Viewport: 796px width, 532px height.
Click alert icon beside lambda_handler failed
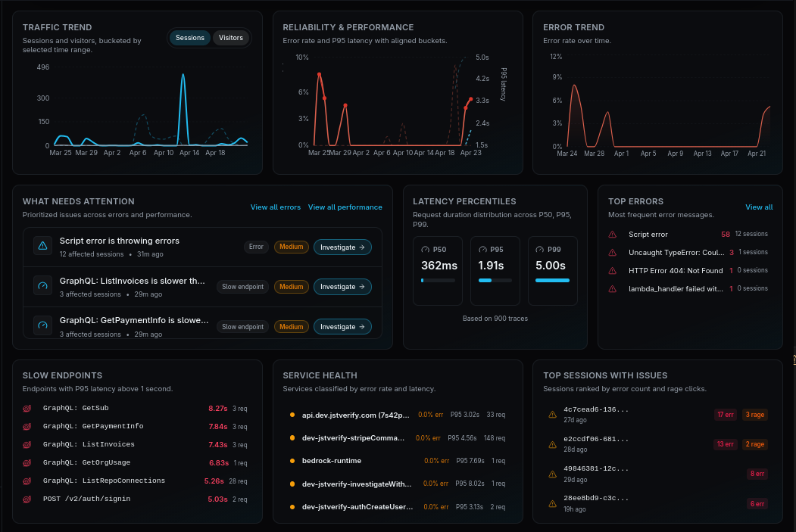[613, 289]
